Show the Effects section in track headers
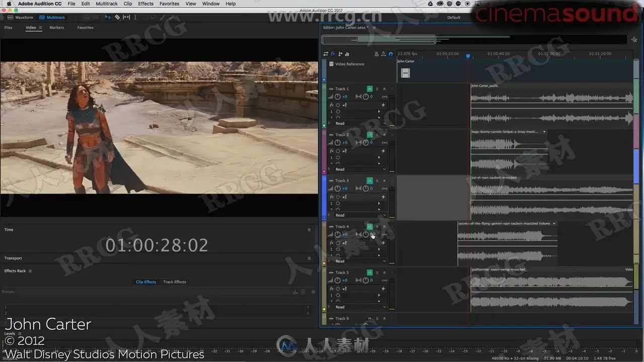Viewport: 644px width, 362px height. tap(333, 54)
